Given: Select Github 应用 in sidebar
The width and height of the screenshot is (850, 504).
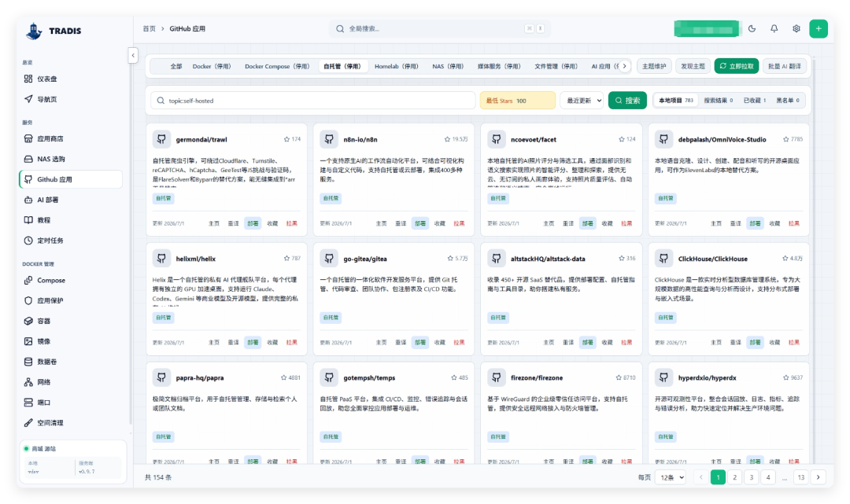Looking at the screenshot, I should [x=71, y=179].
